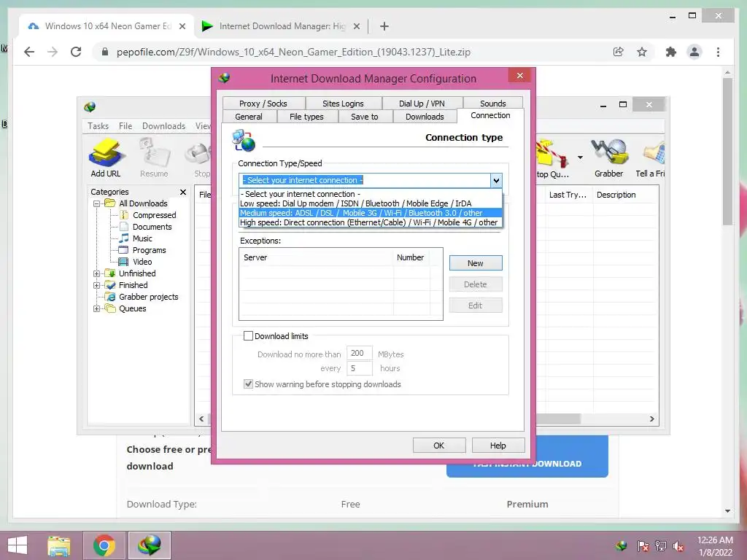This screenshot has height=560, width=747.
Task: Click the Resume toolbar icon in IDM
Action: (x=154, y=158)
